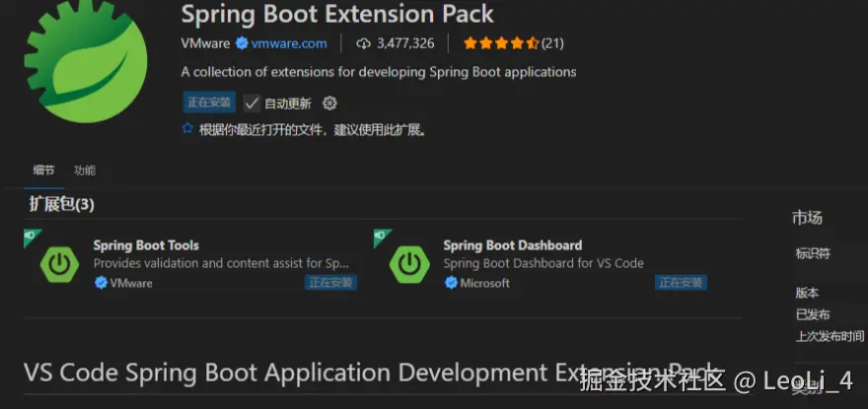Click the 版本 label in sidebar

807,293
